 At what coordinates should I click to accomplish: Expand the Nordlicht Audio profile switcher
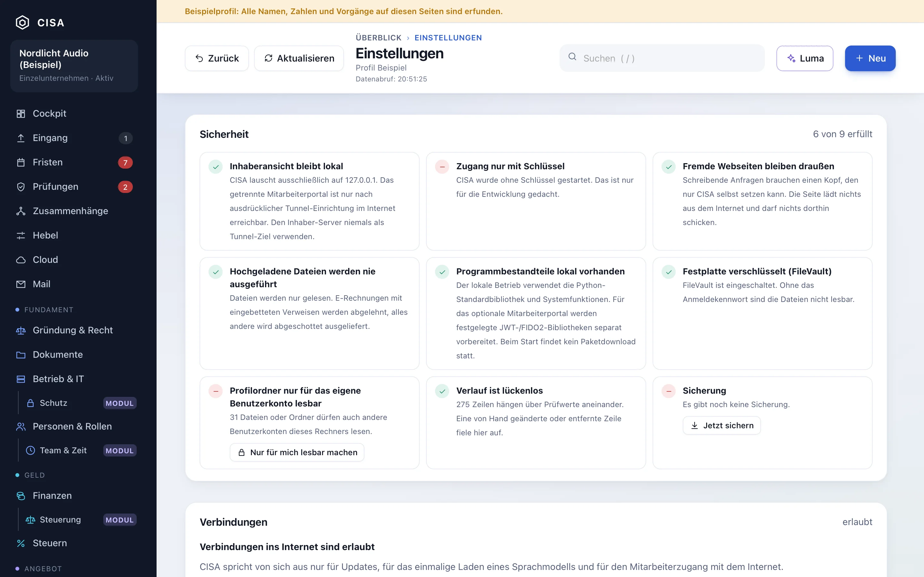pyautogui.click(x=74, y=66)
